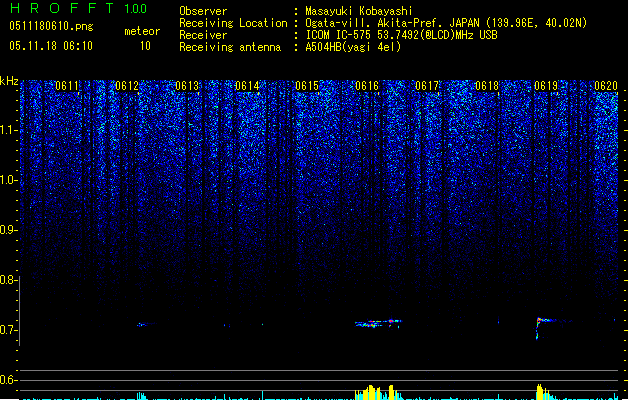Click the receiving location Ogata-vill. Akita-Pref. JAPAN

[394, 23]
